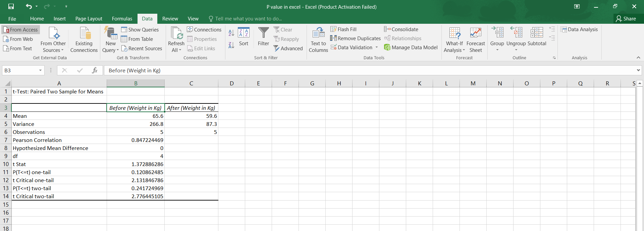Open Recent Sources
The image size is (644, 231).
coord(142,49)
